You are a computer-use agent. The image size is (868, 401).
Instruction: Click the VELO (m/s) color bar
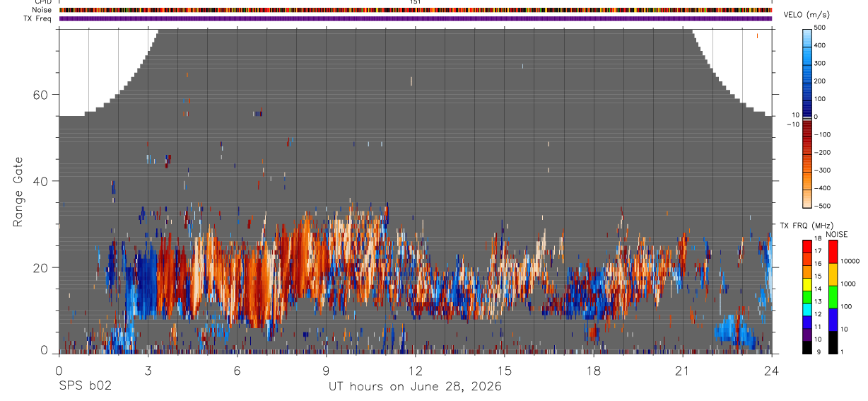pyautogui.click(x=808, y=117)
